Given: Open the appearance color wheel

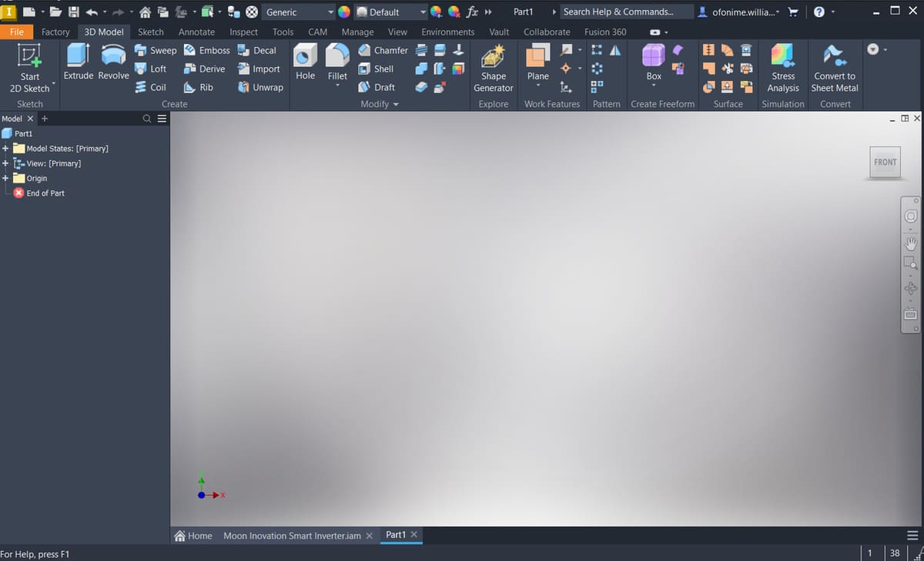Looking at the screenshot, I should 343,12.
